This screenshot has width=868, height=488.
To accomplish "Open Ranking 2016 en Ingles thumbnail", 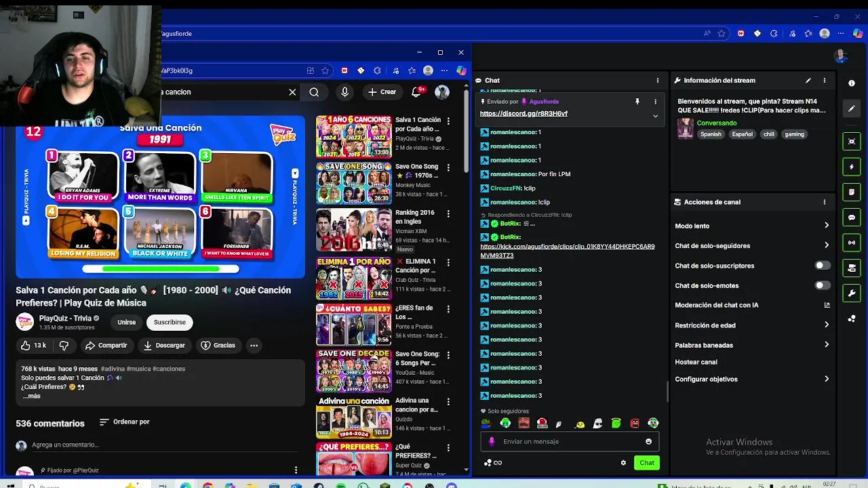I will pyautogui.click(x=353, y=230).
